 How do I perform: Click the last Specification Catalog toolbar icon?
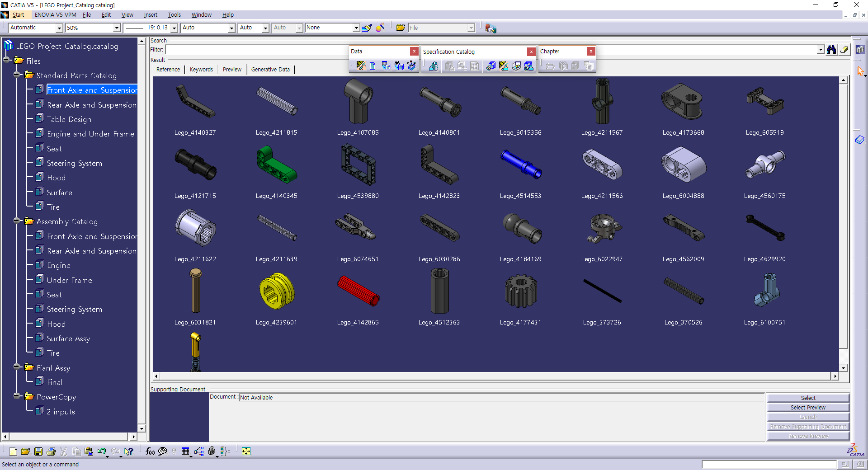click(529, 66)
